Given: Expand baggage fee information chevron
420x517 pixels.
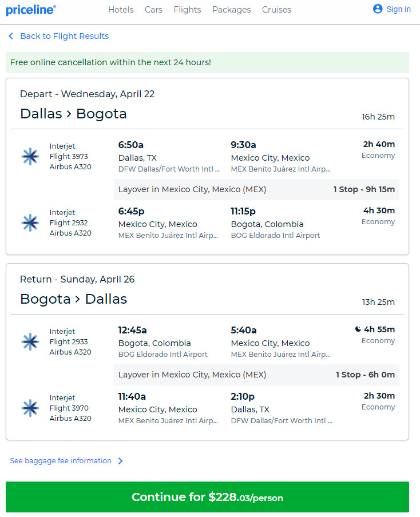Looking at the screenshot, I should 121,461.
